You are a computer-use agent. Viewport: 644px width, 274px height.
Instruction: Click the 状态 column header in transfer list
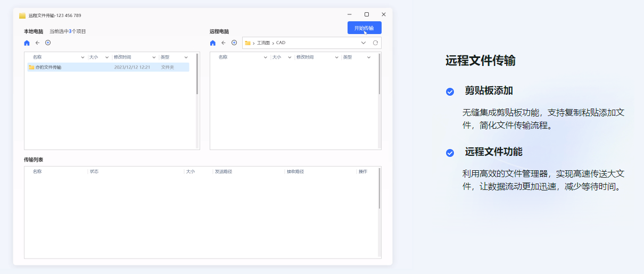click(x=94, y=171)
